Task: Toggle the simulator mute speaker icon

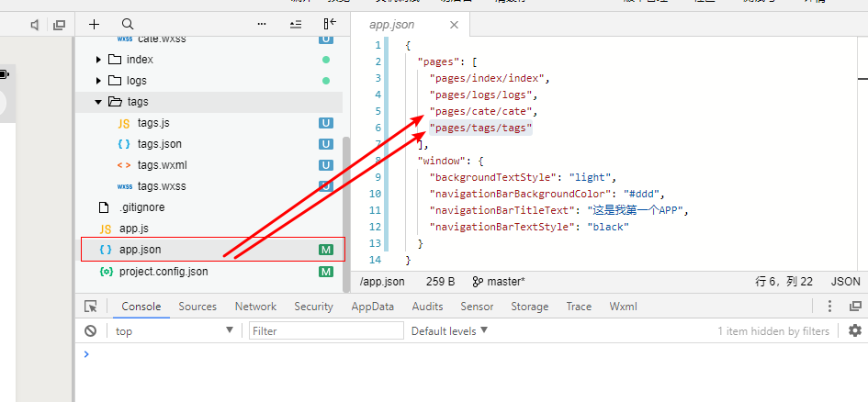Action: click(35, 25)
